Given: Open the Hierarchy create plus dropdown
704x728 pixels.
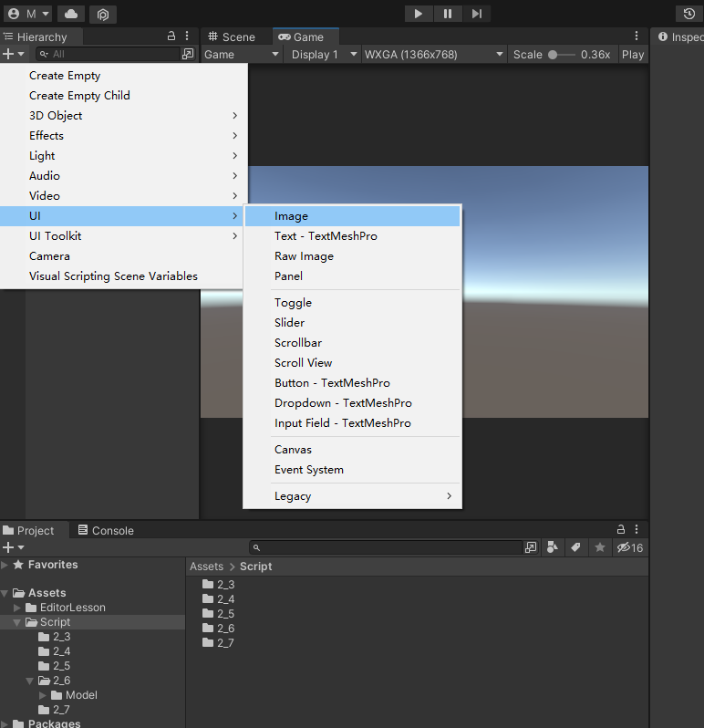Looking at the screenshot, I should click(x=13, y=55).
